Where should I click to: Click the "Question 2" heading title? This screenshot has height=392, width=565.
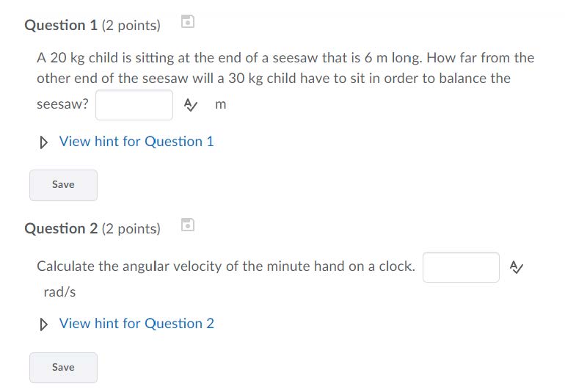pyautogui.click(x=61, y=229)
